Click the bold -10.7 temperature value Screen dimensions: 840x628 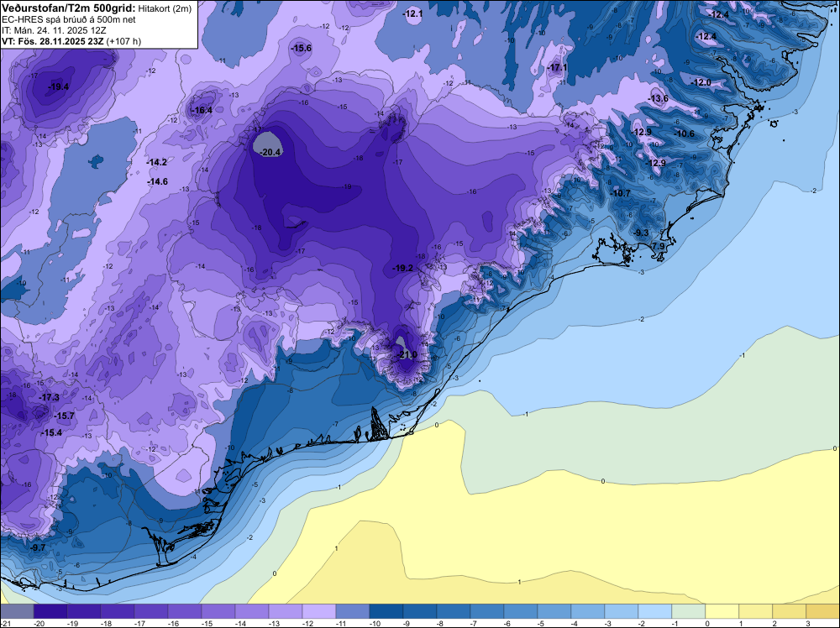(621, 193)
